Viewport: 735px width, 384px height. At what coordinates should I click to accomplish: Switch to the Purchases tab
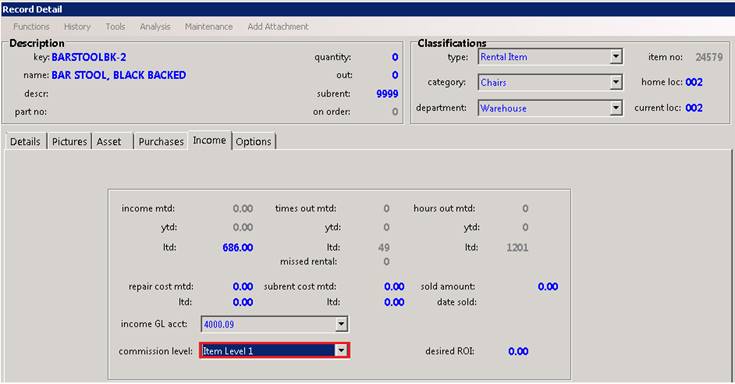(x=161, y=142)
